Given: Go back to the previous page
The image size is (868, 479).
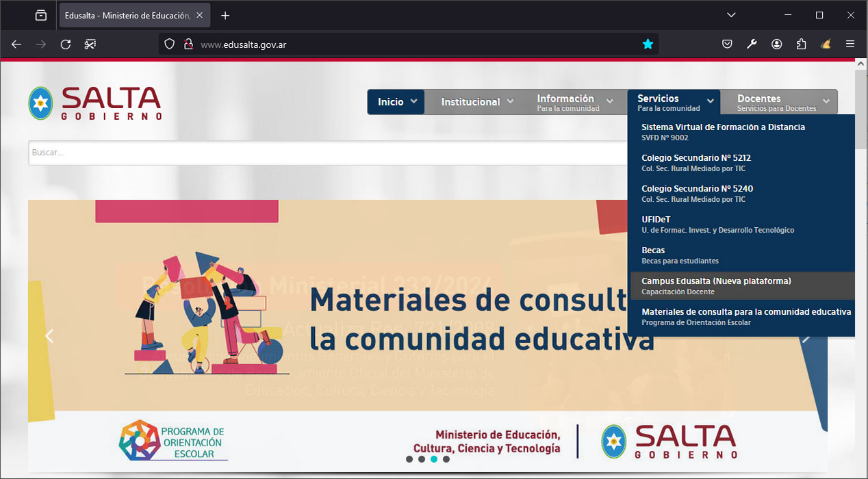Looking at the screenshot, I should (x=16, y=44).
